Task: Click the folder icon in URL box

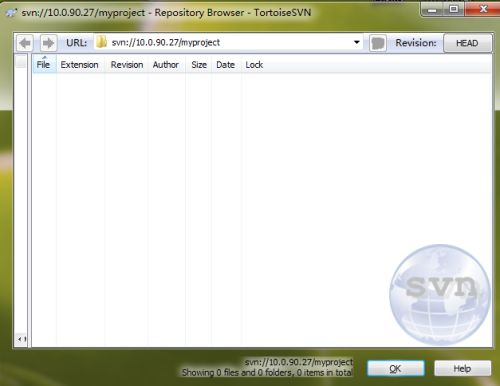Action: [101, 42]
